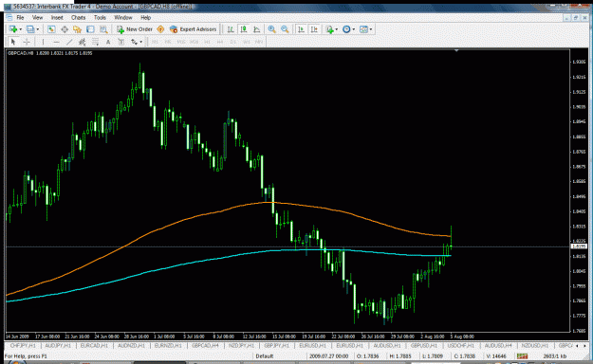Expand the Templates dropdown arrow
The image size is (593, 364).
point(371,29)
